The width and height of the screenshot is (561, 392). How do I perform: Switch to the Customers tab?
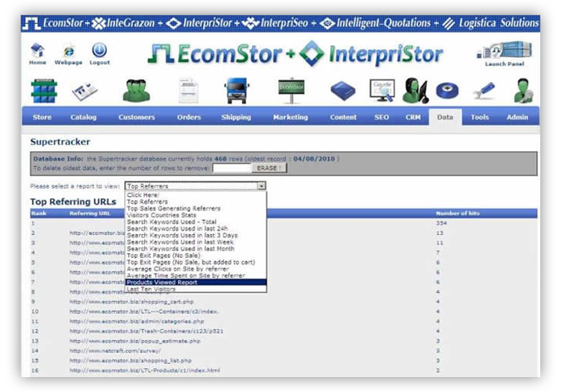137,117
